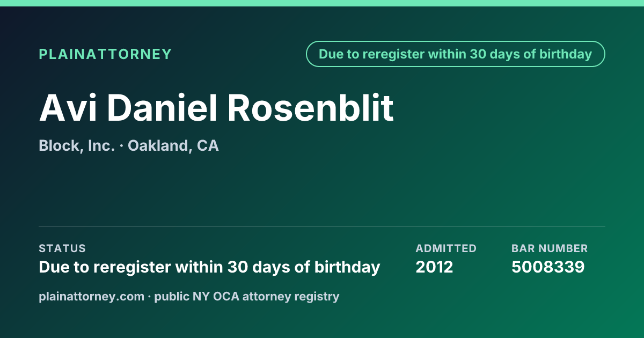Click the public NY OCA attorney registry text
The image size is (644, 338).
coord(247,297)
